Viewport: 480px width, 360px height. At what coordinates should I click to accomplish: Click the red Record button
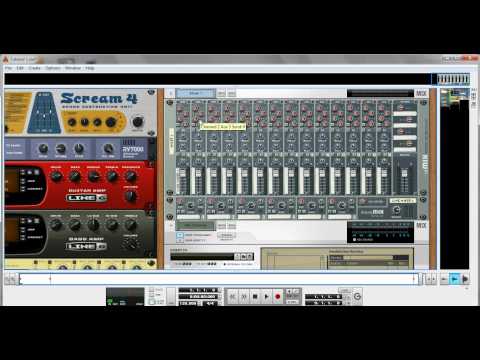pyautogui.click(x=277, y=296)
